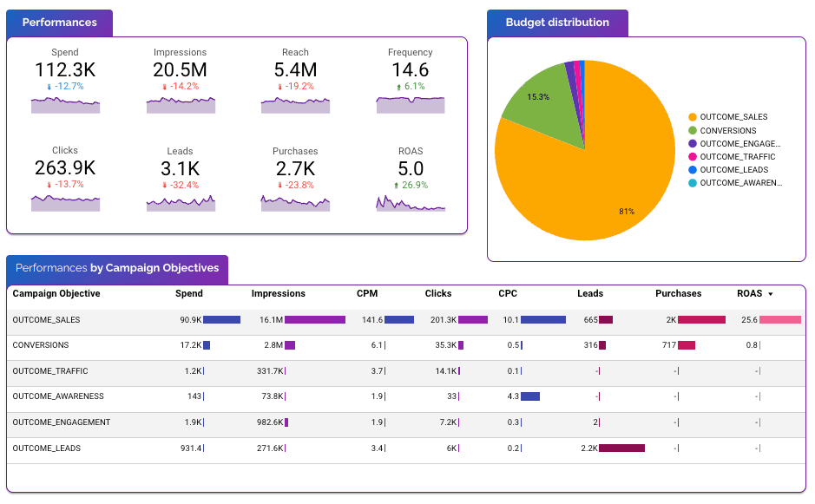Click the 717 purchases cell
Screen dimensions: 815x504
coord(669,345)
